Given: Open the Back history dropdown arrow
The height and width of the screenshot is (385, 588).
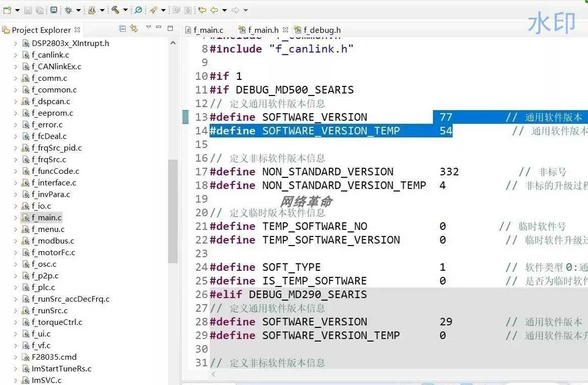Looking at the screenshot, I should point(225,11).
